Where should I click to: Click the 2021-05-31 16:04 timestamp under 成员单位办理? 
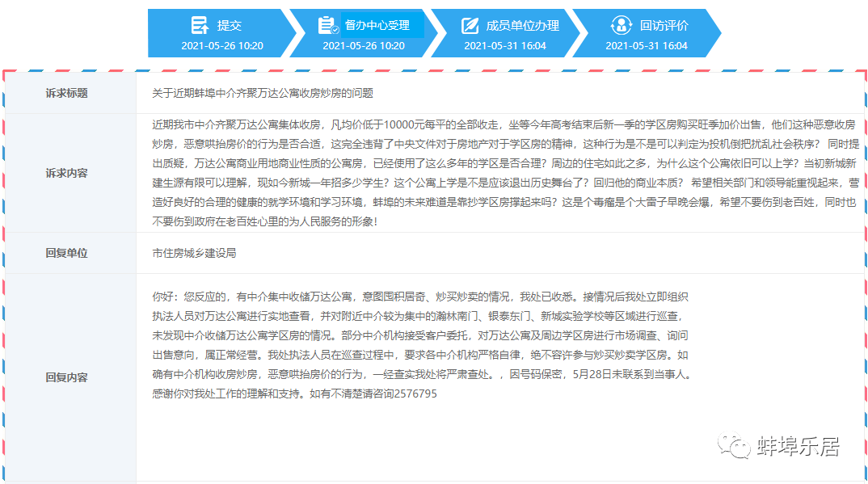pyautogui.click(x=505, y=46)
